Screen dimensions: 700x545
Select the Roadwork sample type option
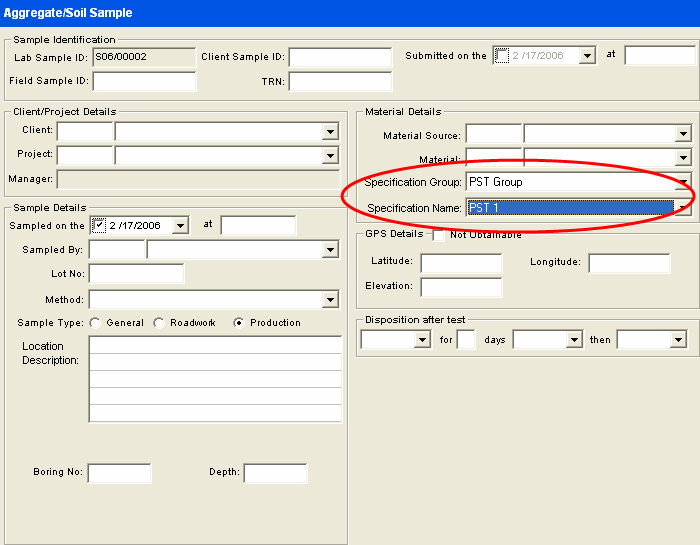click(159, 323)
